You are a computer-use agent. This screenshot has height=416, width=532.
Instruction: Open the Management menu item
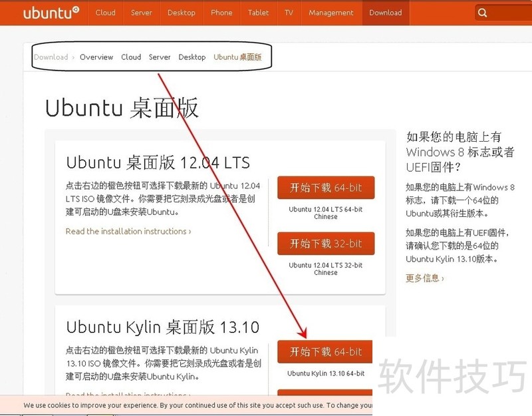coord(331,13)
